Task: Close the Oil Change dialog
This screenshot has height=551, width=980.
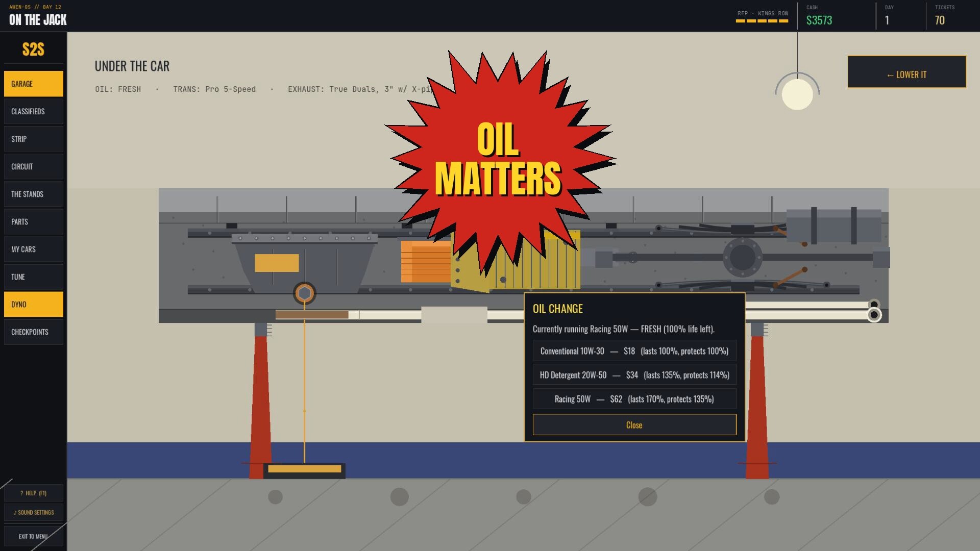Action: tap(634, 424)
